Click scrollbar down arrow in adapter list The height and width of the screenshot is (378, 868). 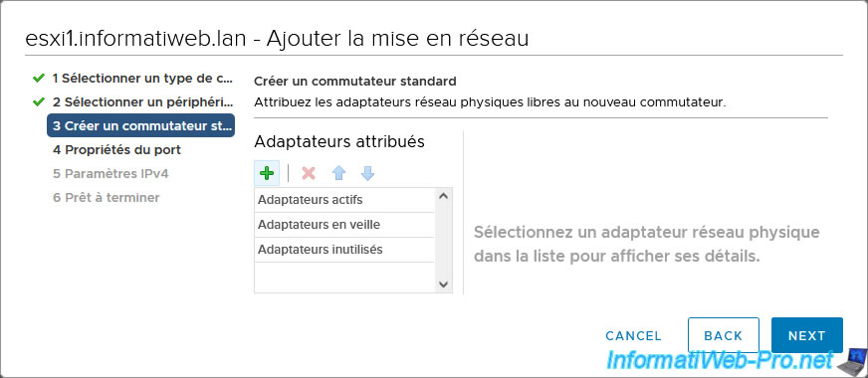(x=443, y=284)
